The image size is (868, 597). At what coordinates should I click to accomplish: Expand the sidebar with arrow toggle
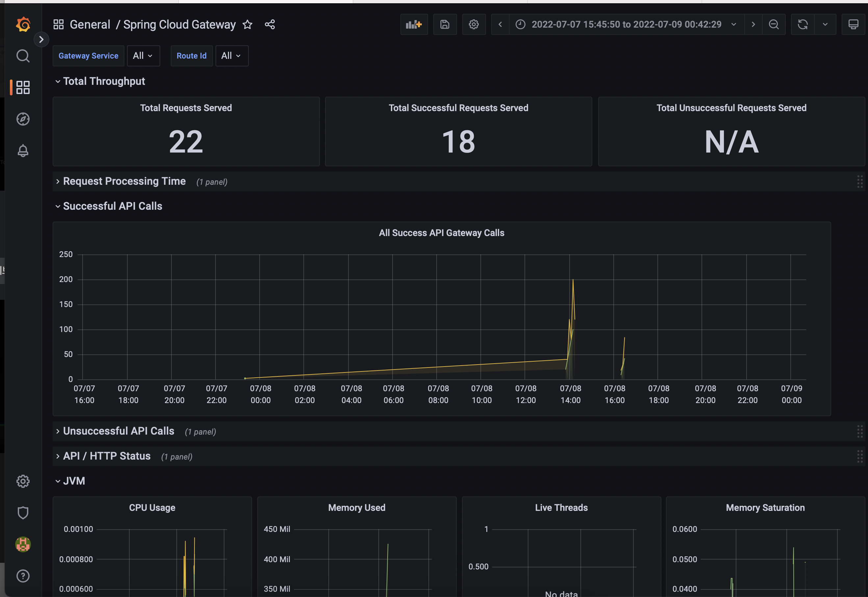[x=41, y=40]
